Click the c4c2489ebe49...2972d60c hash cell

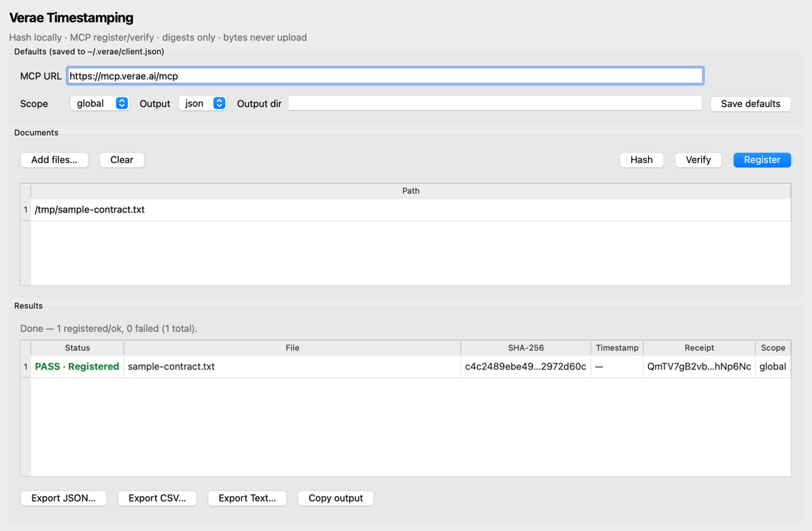point(526,367)
